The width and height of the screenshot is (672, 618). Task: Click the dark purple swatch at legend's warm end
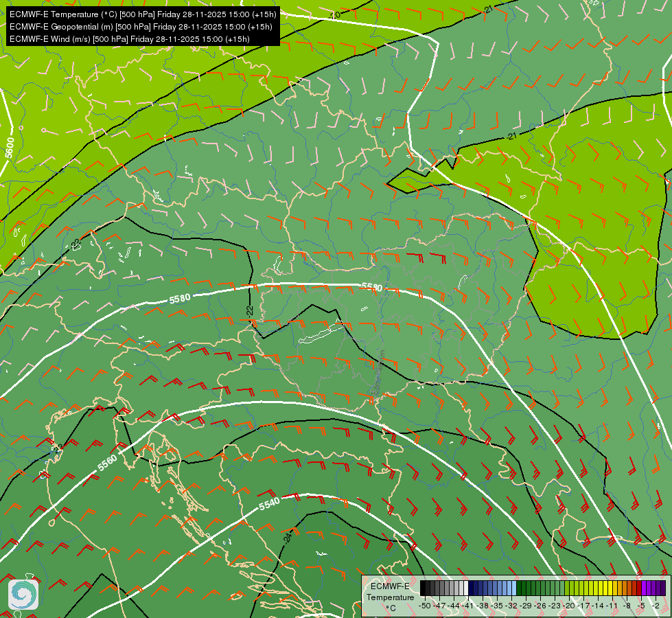pos(664,588)
